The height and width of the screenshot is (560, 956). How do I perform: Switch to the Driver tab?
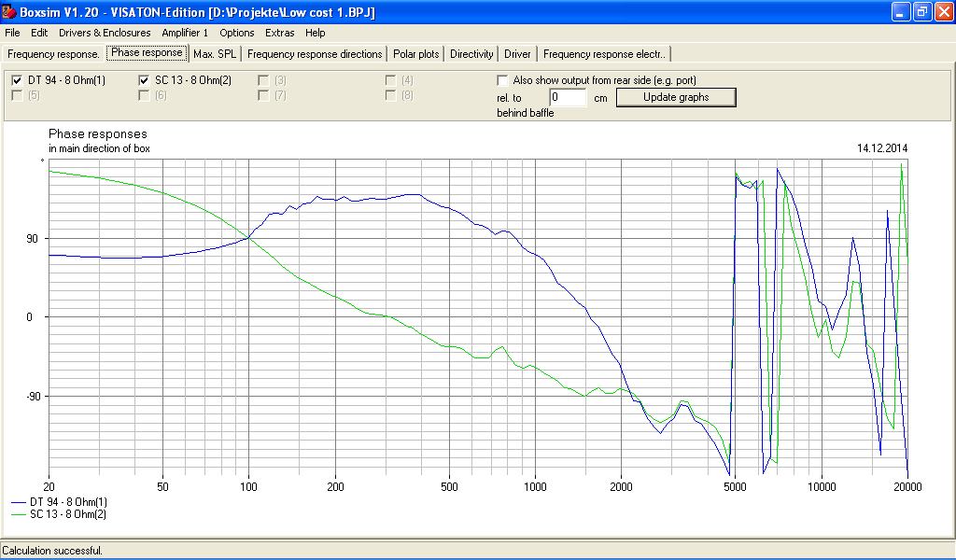pos(517,54)
